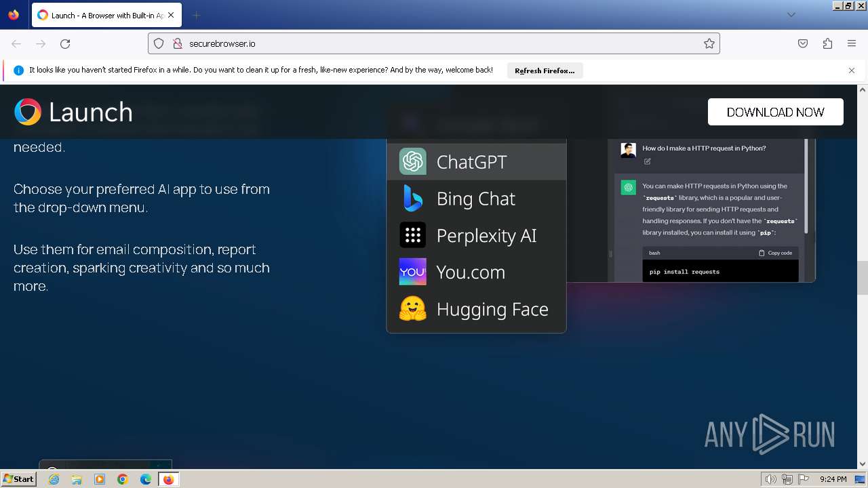Select Hugging Face from the list

point(476,309)
